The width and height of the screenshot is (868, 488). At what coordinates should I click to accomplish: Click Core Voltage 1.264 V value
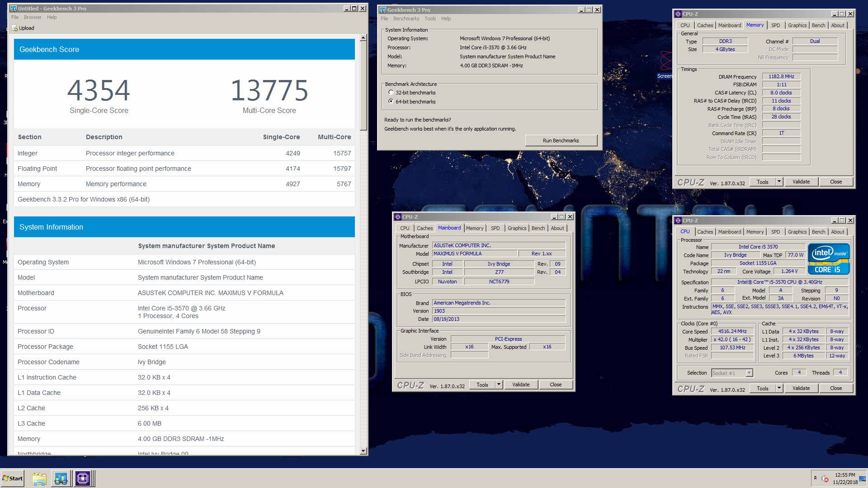click(x=789, y=272)
